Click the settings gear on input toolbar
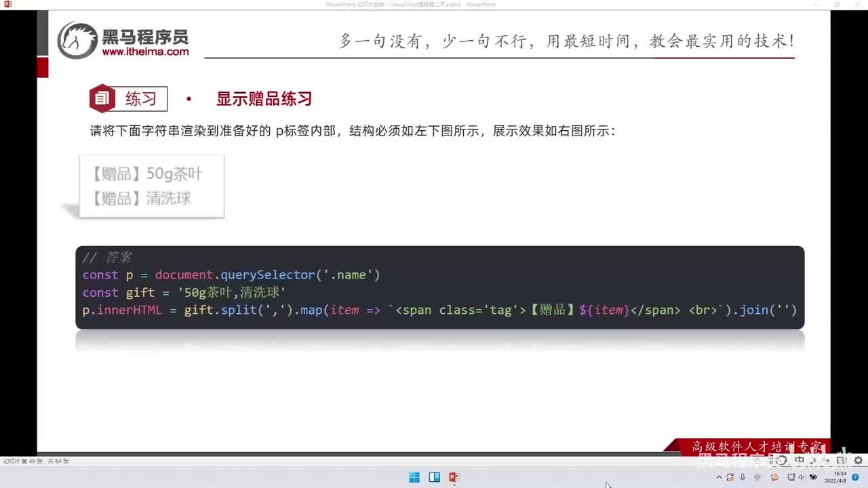The height and width of the screenshot is (488, 868). coord(858,460)
